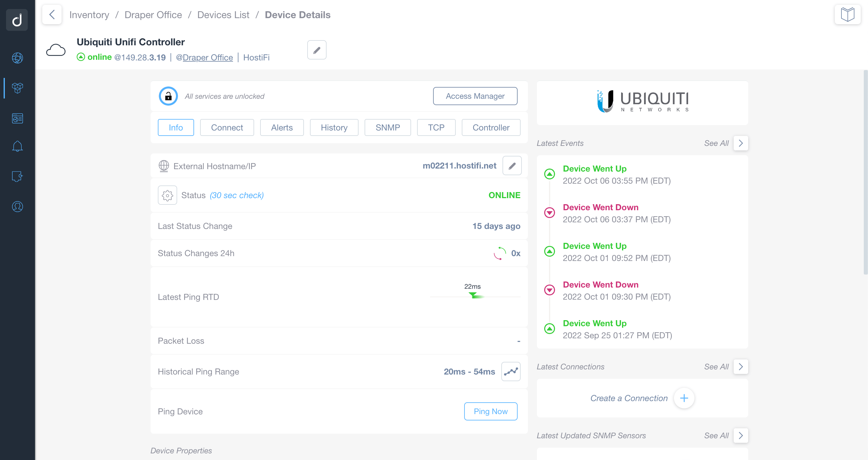Click the edit pencil icon for hostname

pyautogui.click(x=512, y=166)
